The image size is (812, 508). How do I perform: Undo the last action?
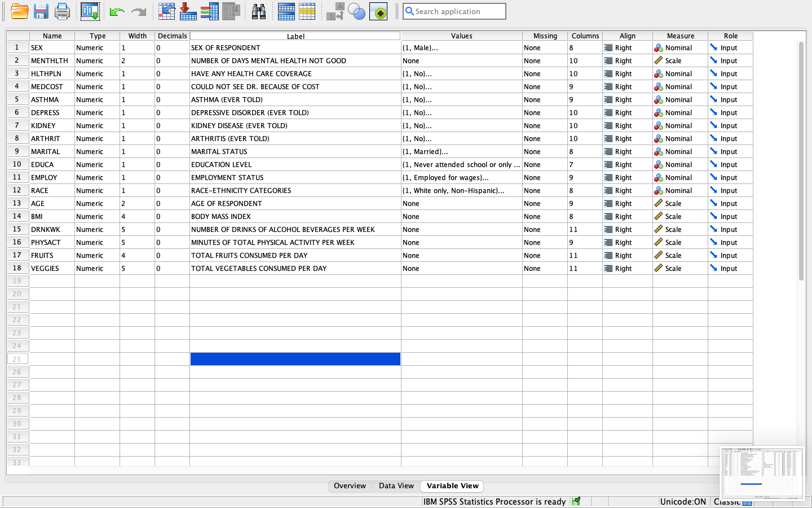117,11
